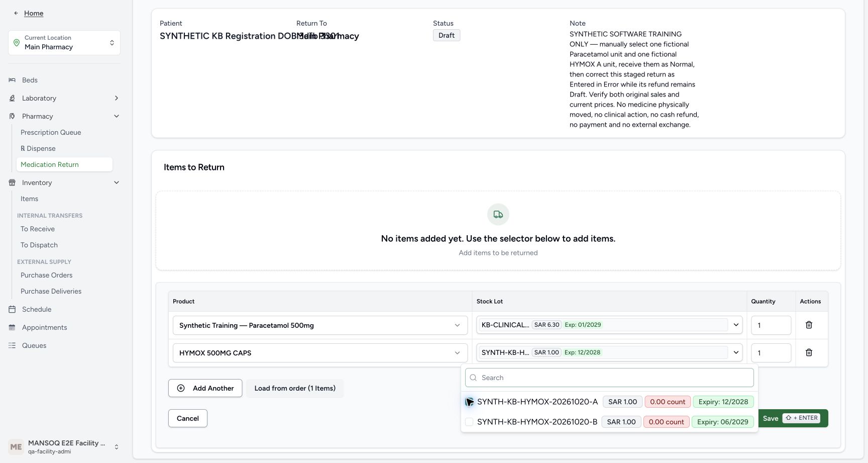Viewport: 868px width, 463px height.
Task: Delete the HYMOX row with trash icon
Action: pos(809,352)
